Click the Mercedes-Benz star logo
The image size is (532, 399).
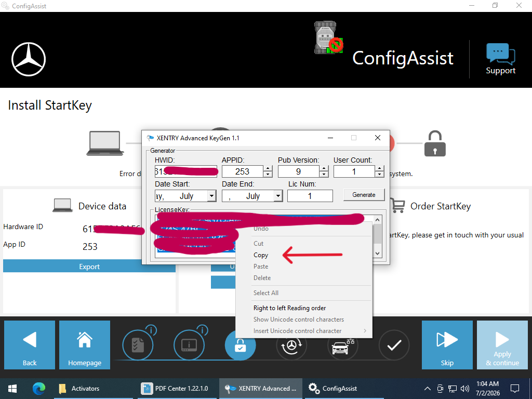29,59
